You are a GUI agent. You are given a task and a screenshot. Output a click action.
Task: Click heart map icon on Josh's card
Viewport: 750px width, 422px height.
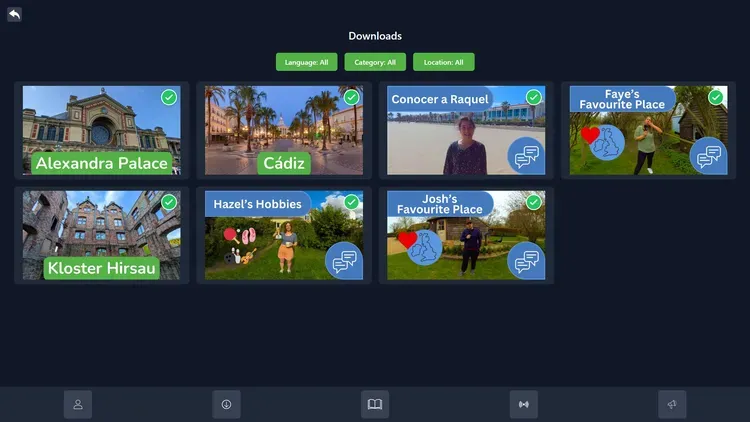pyautogui.click(x=420, y=247)
